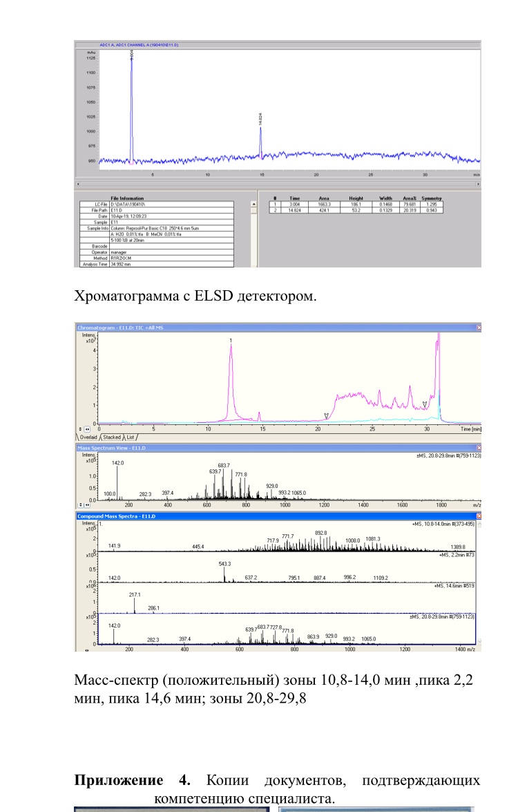Click the horizontal zoom icon under chromatogram
518x812 pixels.
click(x=86, y=428)
